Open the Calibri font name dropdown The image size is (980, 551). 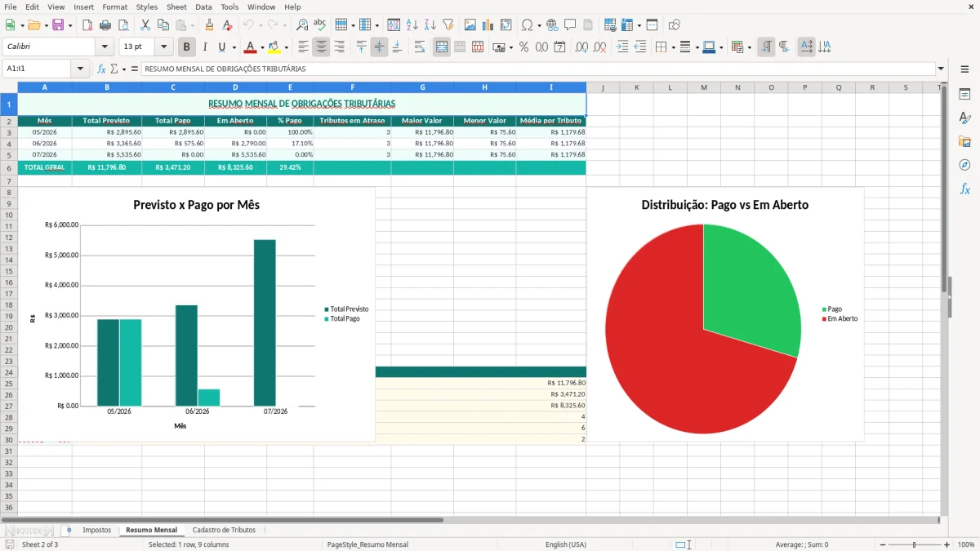tap(104, 47)
